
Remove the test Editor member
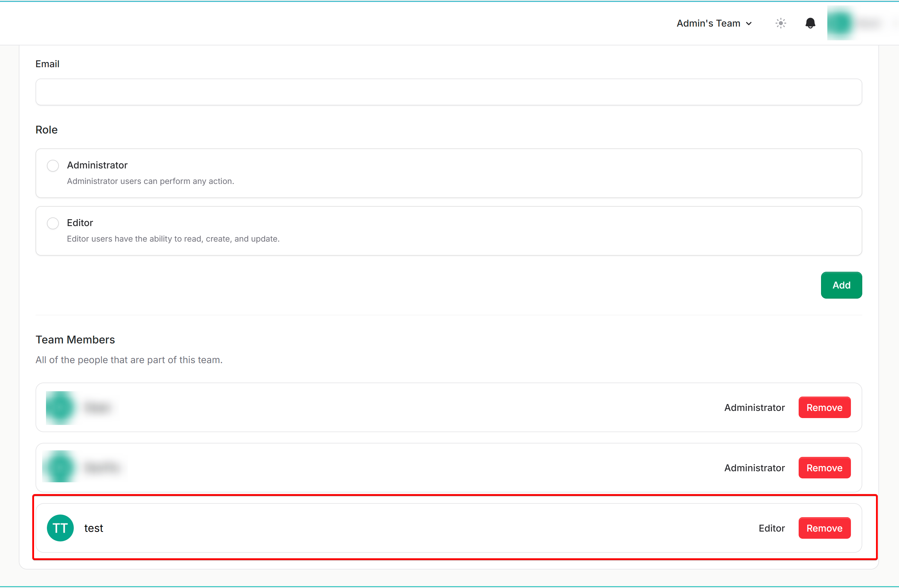[824, 528]
